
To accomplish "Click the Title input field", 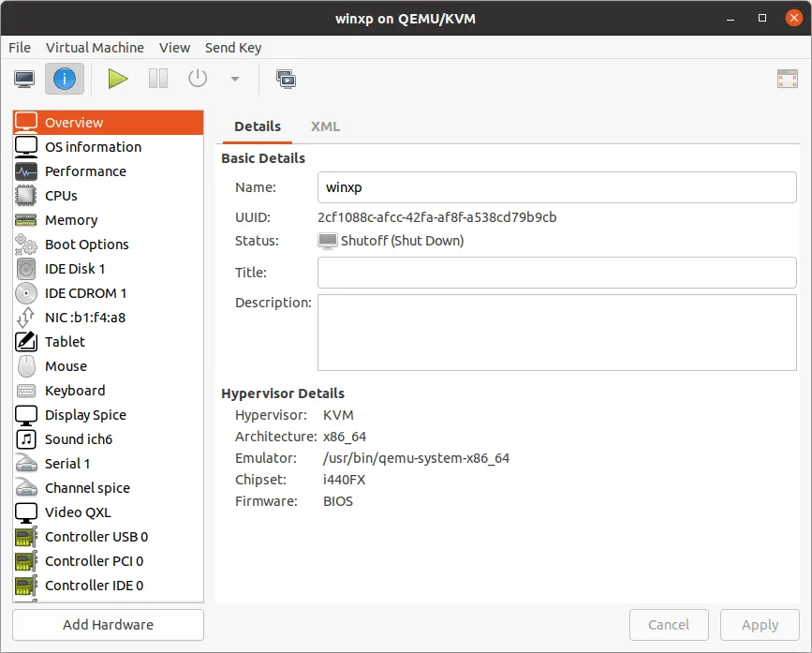I will click(x=556, y=272).
